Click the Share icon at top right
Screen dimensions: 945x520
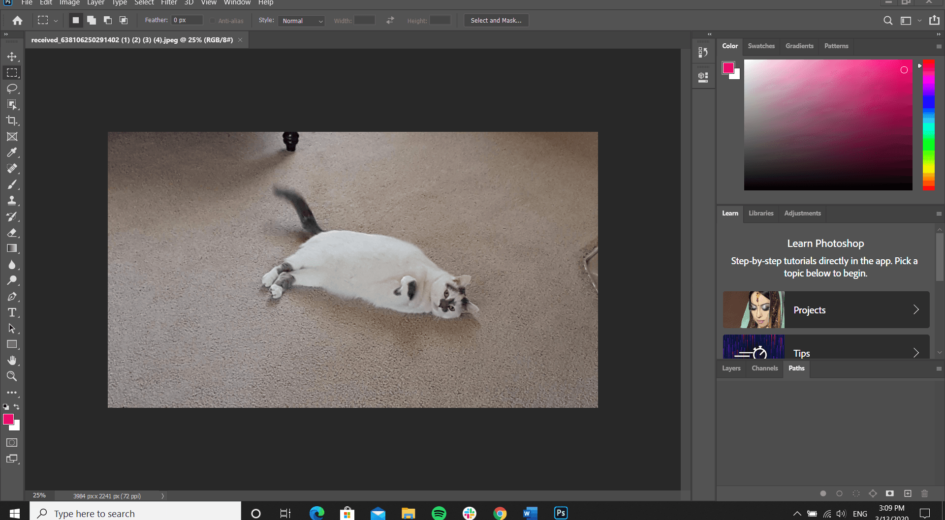pyautogui.click(x=934, y=20)
